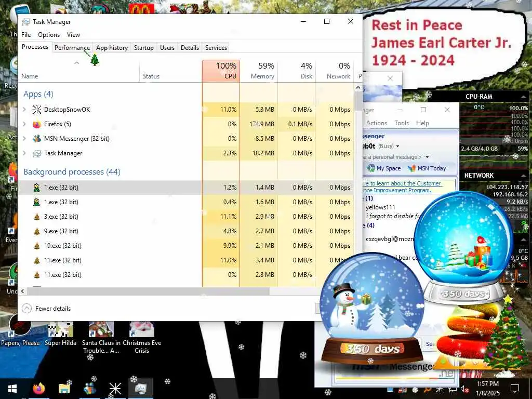Screen dimensions: 532x399
Task: Expand the Firefox (5) process group
Action: [24, 124]
